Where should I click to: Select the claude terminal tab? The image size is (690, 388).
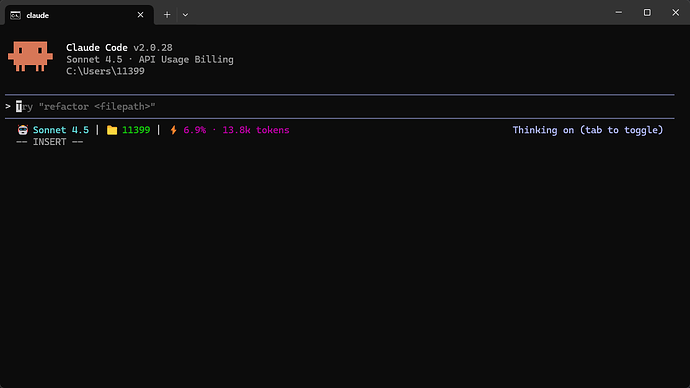79,15
